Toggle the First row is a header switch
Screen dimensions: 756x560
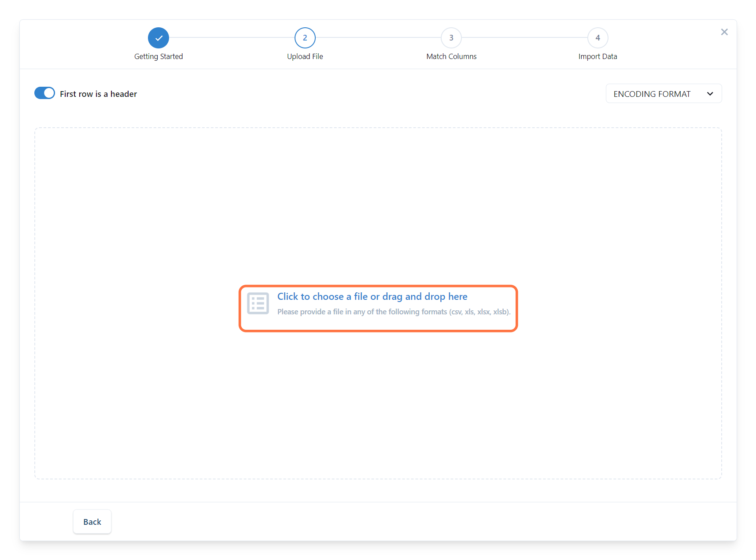coord(44,93)
